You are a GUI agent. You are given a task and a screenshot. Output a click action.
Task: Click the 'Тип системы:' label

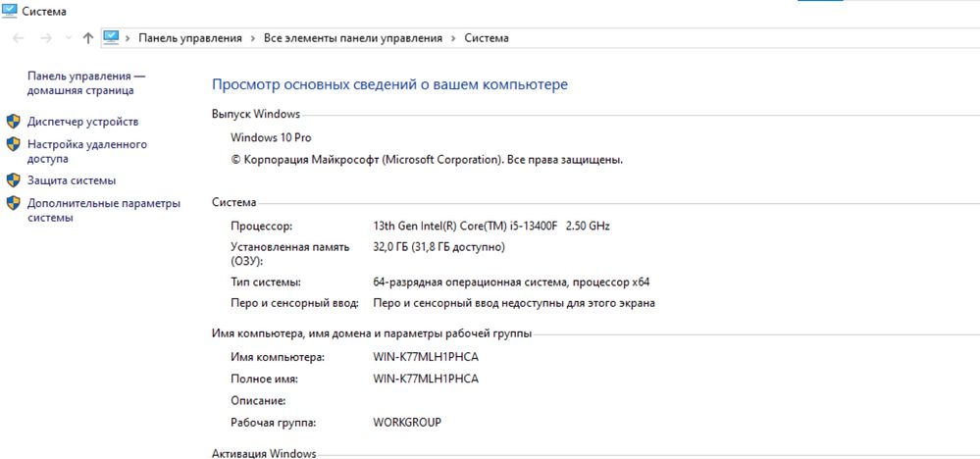click(266, 282)
